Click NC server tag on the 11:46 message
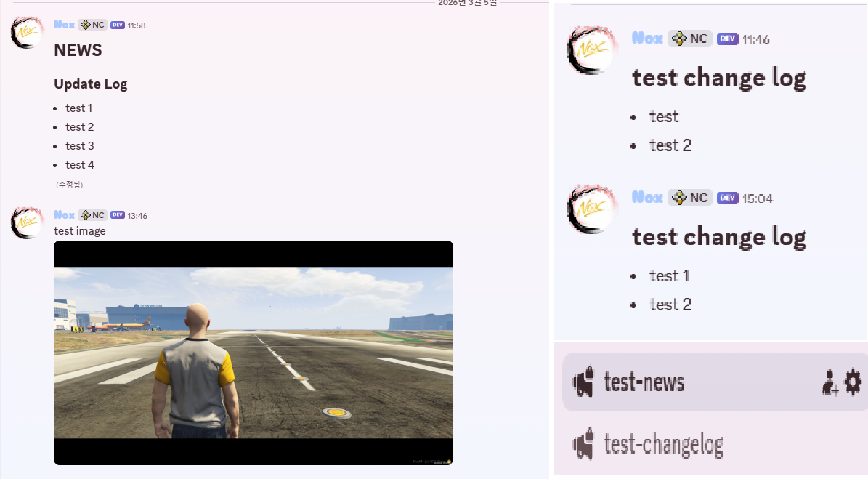 [690, 39]
